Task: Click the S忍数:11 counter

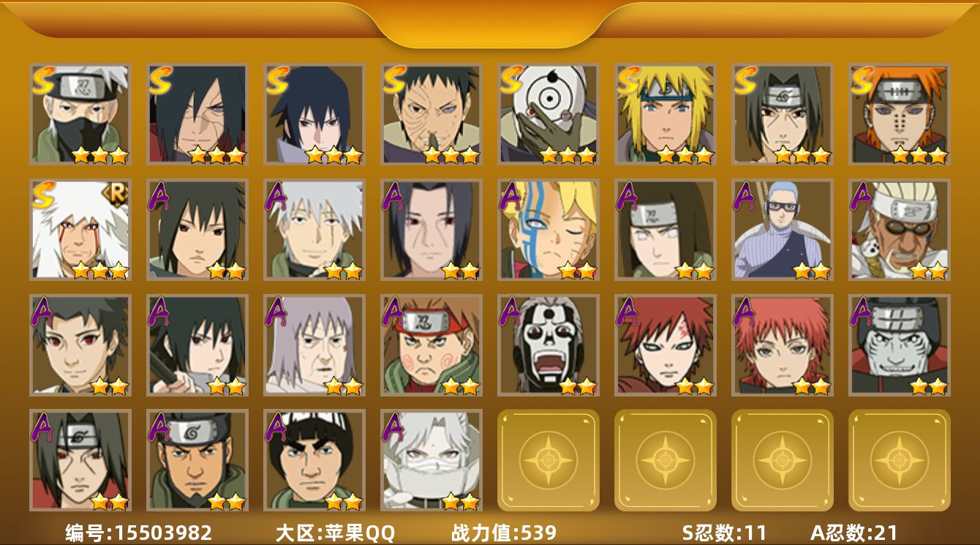Action: [x=724, y=533]
